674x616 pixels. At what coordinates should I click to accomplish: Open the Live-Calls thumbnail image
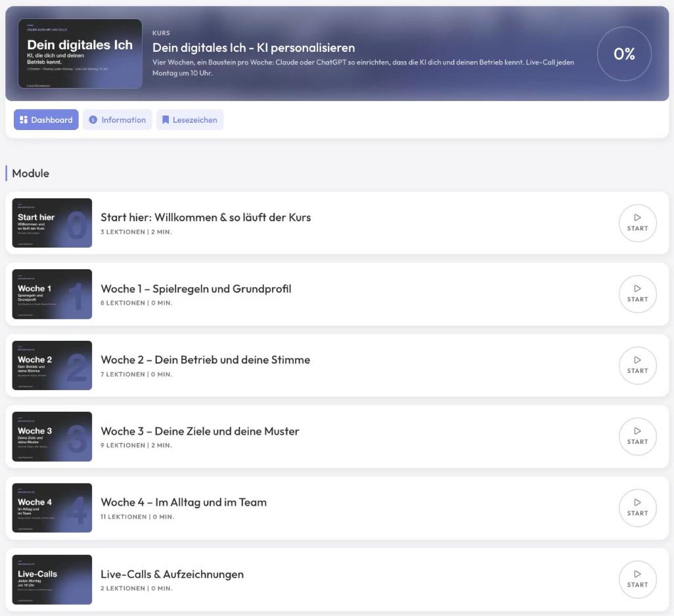click(x=52, y=579)
